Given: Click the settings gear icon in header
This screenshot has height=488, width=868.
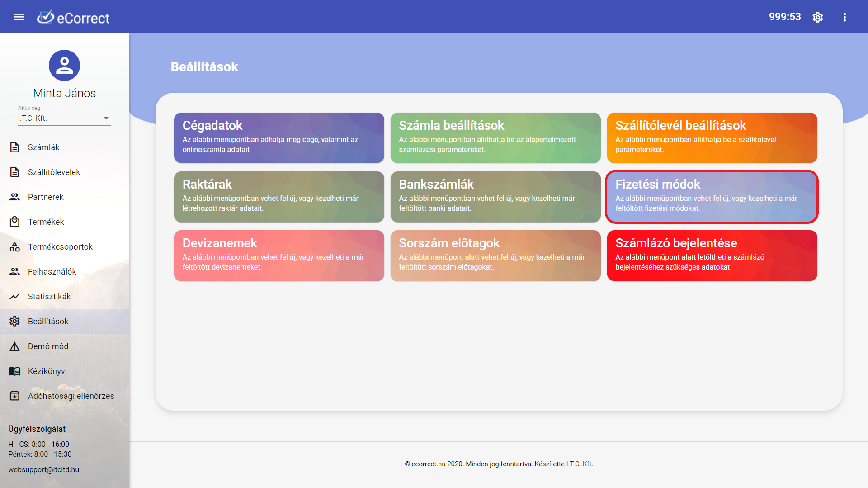Looking at the screenshot, I should click(817, 17).
